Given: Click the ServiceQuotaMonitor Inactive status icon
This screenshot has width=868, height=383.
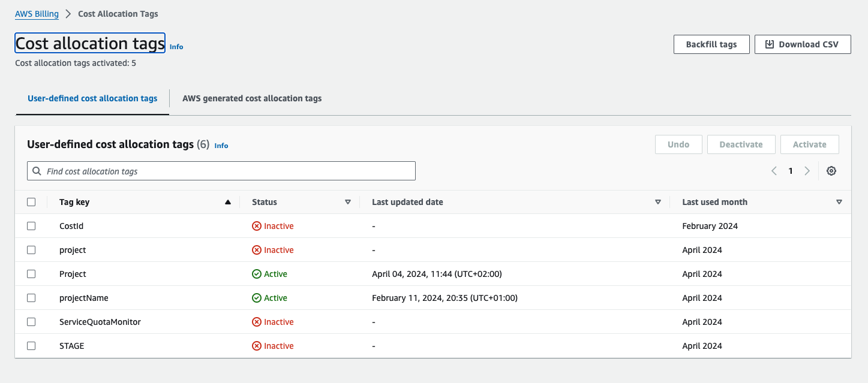Looking at the screenshot, I should [257, 322].
